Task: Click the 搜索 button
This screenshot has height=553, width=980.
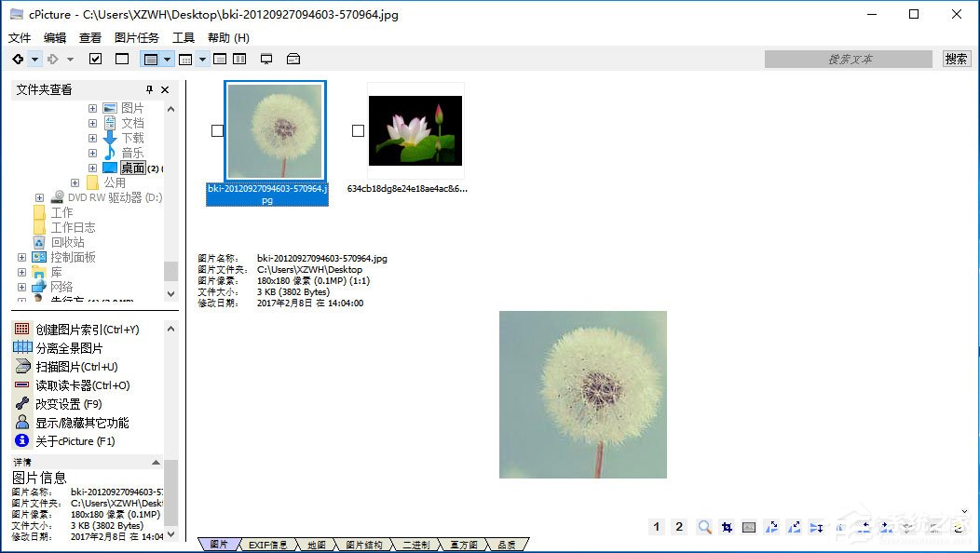Action: coord(957,60)
